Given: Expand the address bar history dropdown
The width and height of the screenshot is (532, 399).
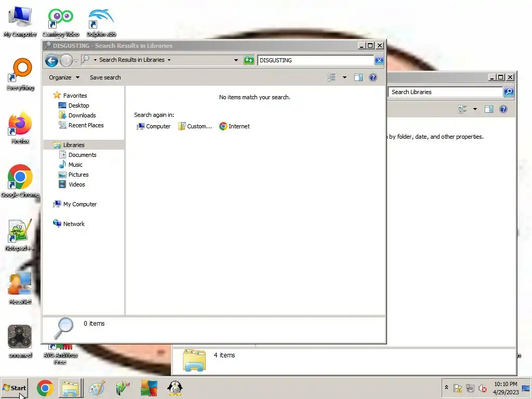Looking at the screenshot, I should click(x=236, y=60).
